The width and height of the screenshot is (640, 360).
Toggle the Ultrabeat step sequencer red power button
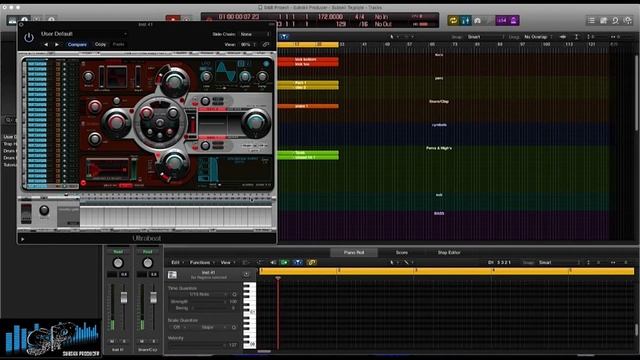click(84, 183)
